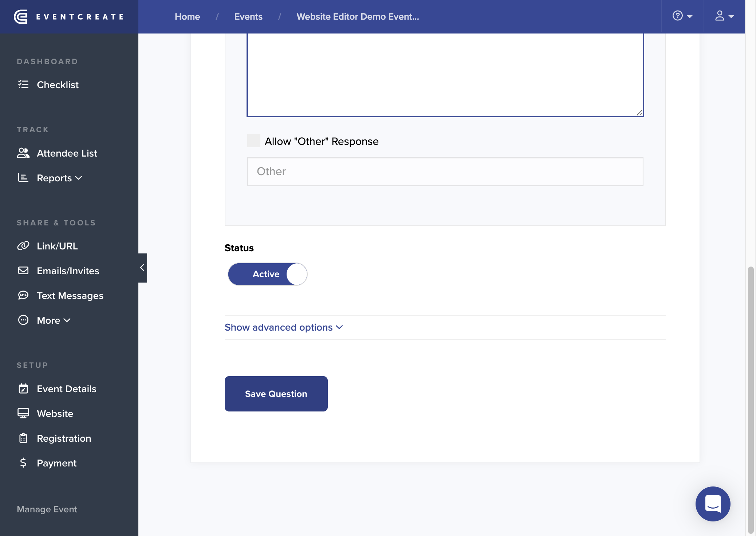This screenshot has height=536, width=756.
Task: Toggle the Active status switch
Action: (x=268, y=274)
